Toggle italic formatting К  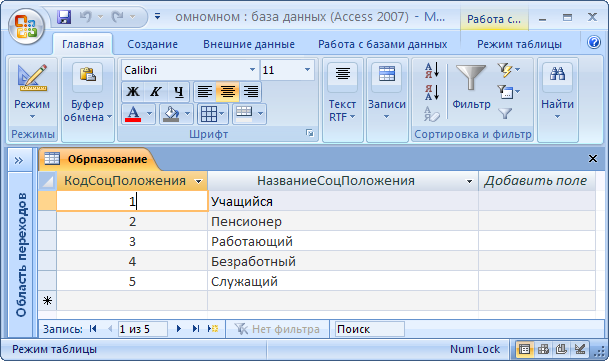click(x=155, y=92)
